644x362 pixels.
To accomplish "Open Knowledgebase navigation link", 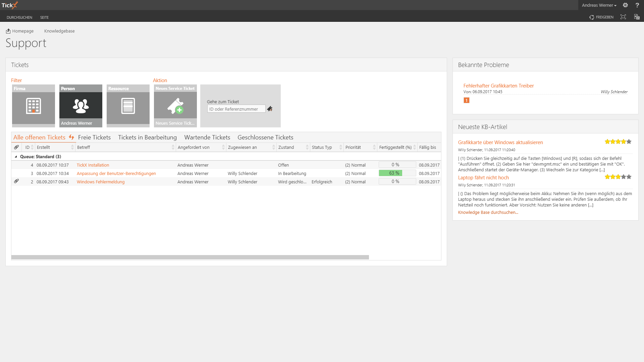I will 59,31.
